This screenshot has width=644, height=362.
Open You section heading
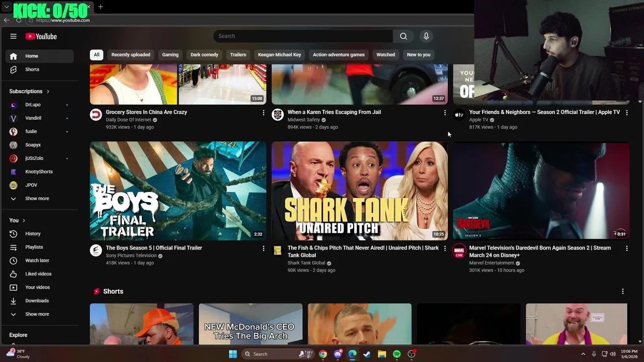click(17, 220)
